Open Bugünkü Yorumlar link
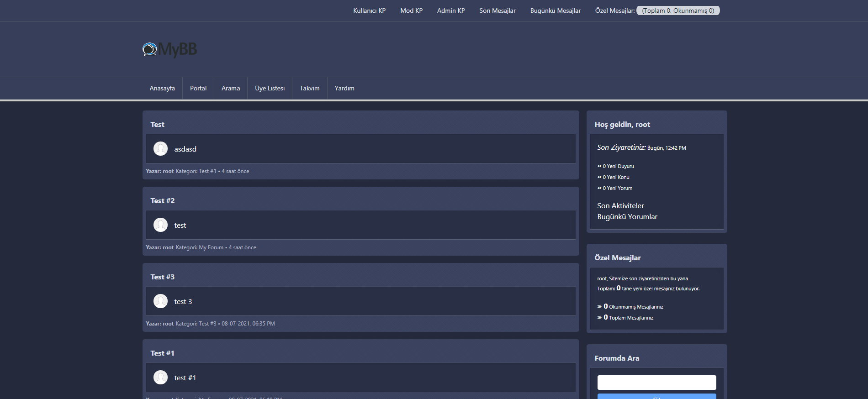Viewport: 868px width, 399px height. pyautogui.click(x=627, y=217)
